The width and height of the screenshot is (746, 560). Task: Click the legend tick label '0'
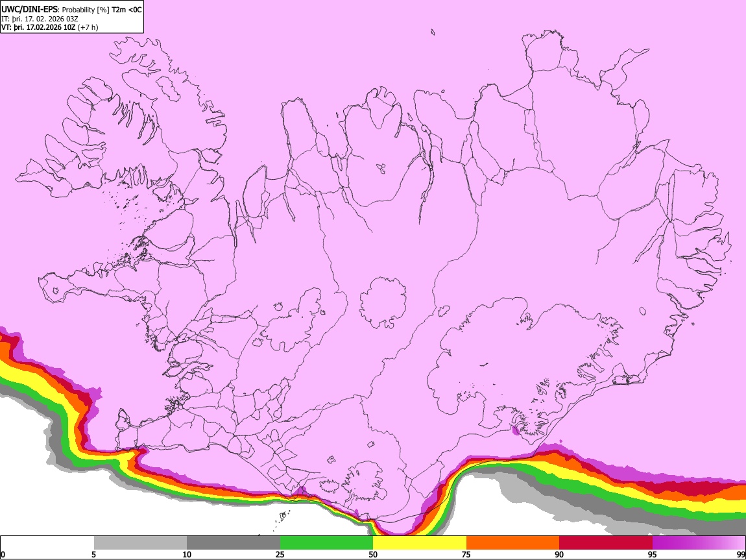click(3, 554)
